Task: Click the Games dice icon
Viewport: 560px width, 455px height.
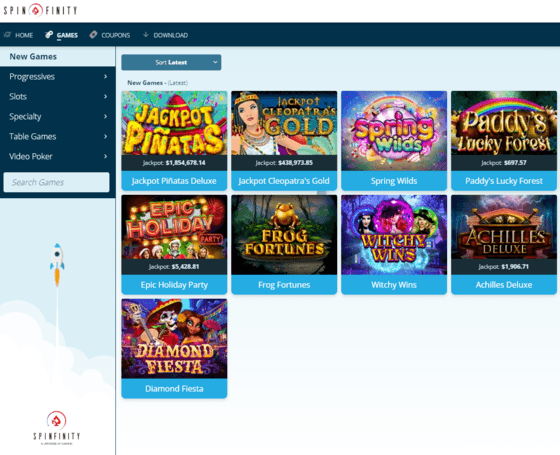Action: pos(49,35)
